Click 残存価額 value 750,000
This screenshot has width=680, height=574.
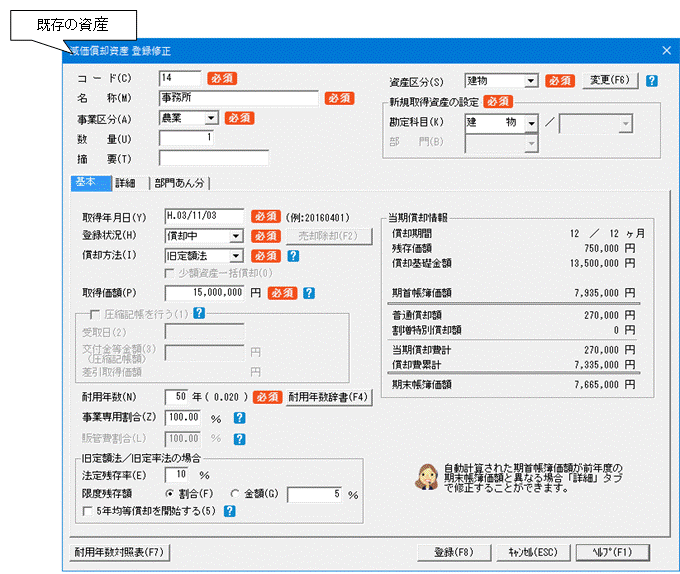[601, 248]
